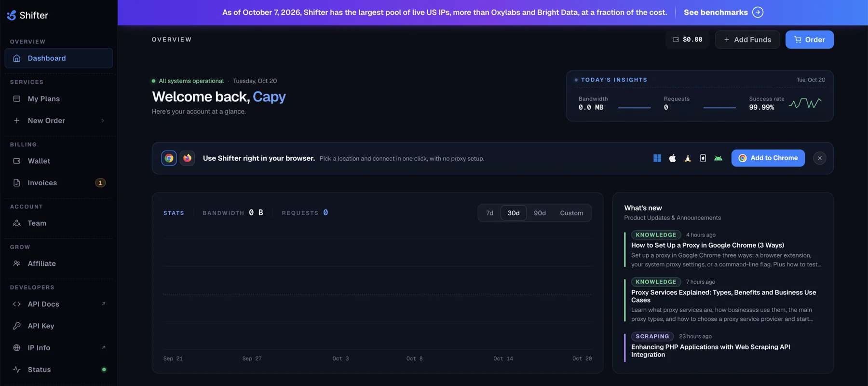Click Add to Chrome button
The height and width of the screenshot is (386, 868).
[x=768, y=158]
